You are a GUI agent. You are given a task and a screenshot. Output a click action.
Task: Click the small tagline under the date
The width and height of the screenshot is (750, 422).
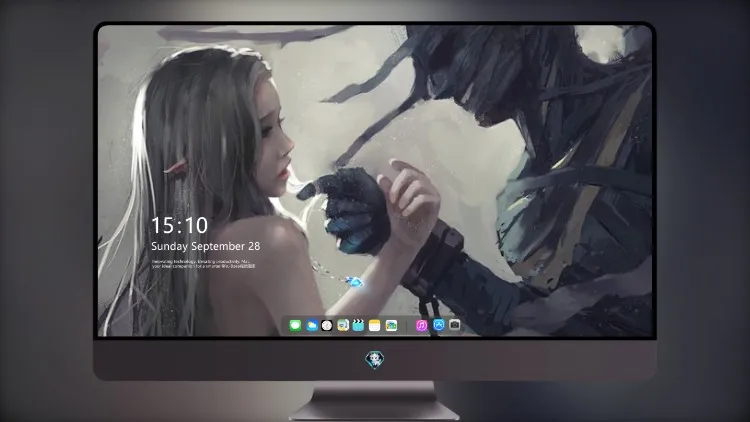pyautogui.click(x=204, y=264)
